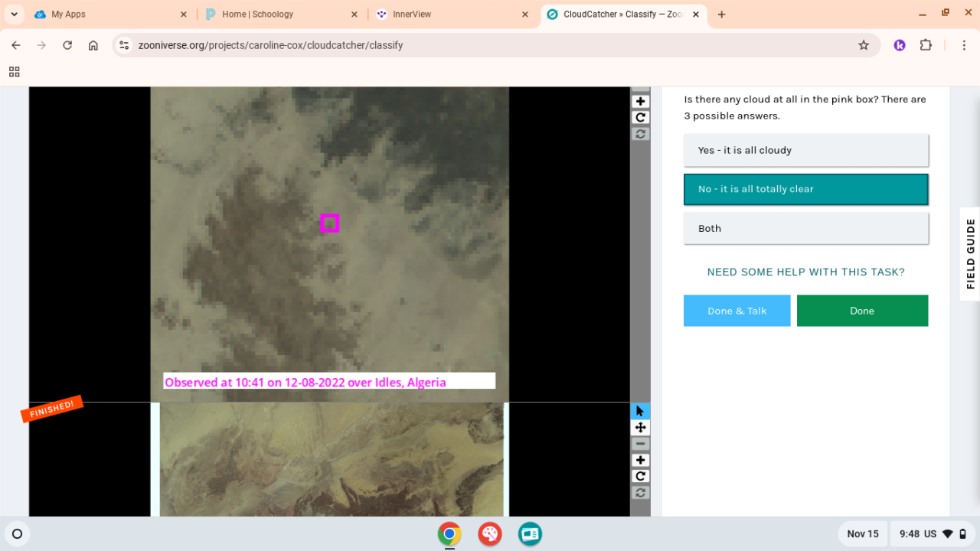This screenshot has width=980, height=551.
Task: Select the pan tool for the lower image
Action: coord(641,428)
